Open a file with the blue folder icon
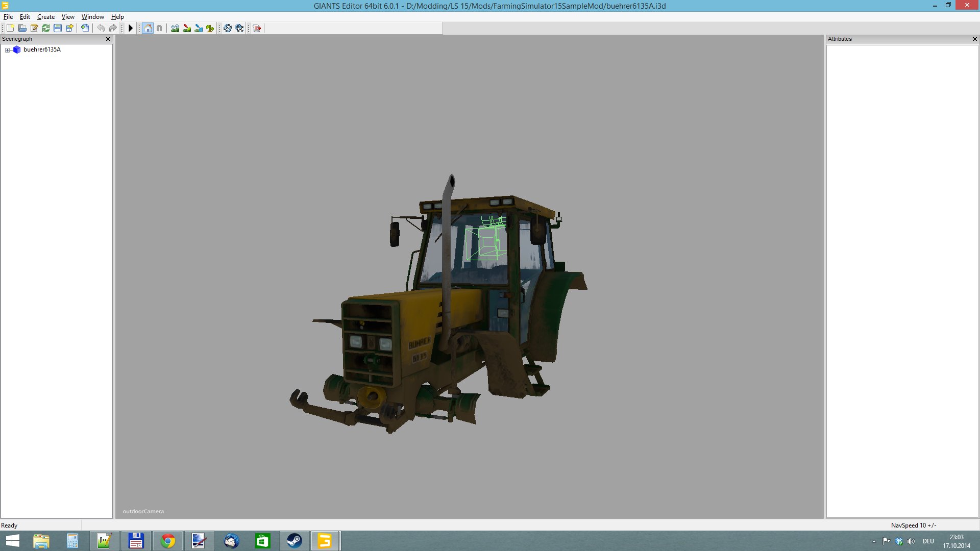The height and width of the screenshot is (551, 980). 22,28
